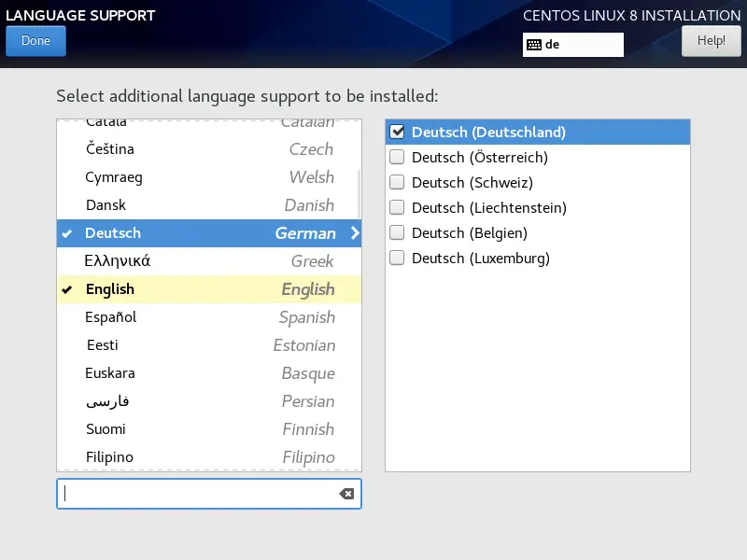Tick the Deutsch (Schweiz) checkbox

pyautogui.click(x=397, y=183)
